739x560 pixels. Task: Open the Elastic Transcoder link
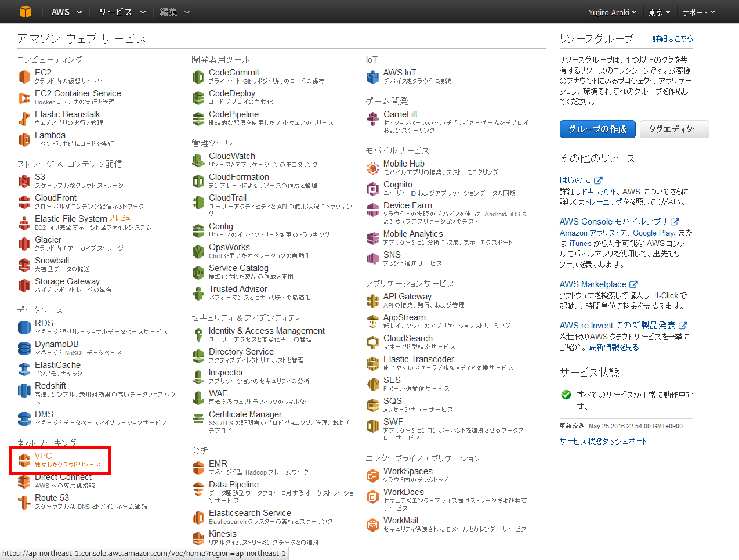click(x=419, y=359)
